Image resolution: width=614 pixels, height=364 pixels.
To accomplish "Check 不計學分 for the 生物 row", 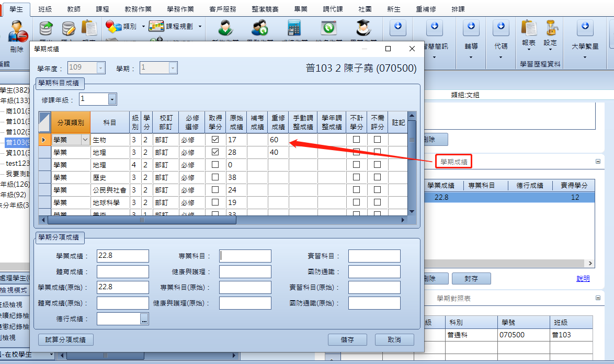I will [356, 139].
